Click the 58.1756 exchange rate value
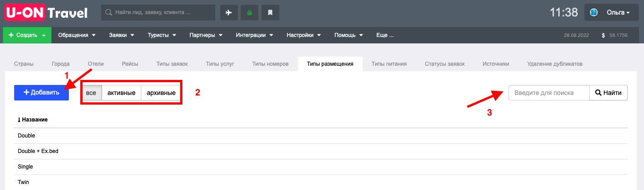This screenshot has height=190, width=644. pyautogui.click(x=618, y=35)
